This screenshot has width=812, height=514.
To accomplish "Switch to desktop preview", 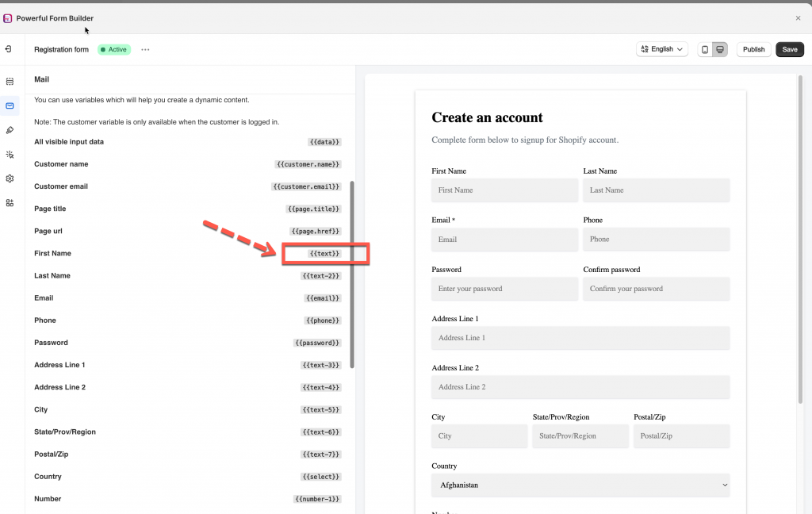I will [720, 49].
